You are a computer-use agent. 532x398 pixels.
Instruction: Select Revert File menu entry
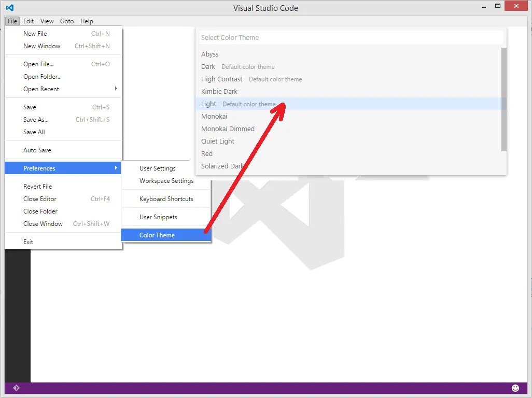pos(63,187)
